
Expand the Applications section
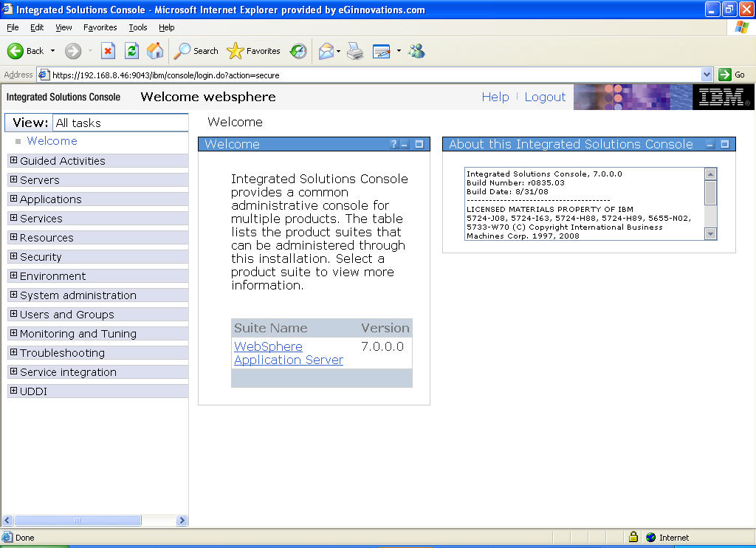(13, 199)
